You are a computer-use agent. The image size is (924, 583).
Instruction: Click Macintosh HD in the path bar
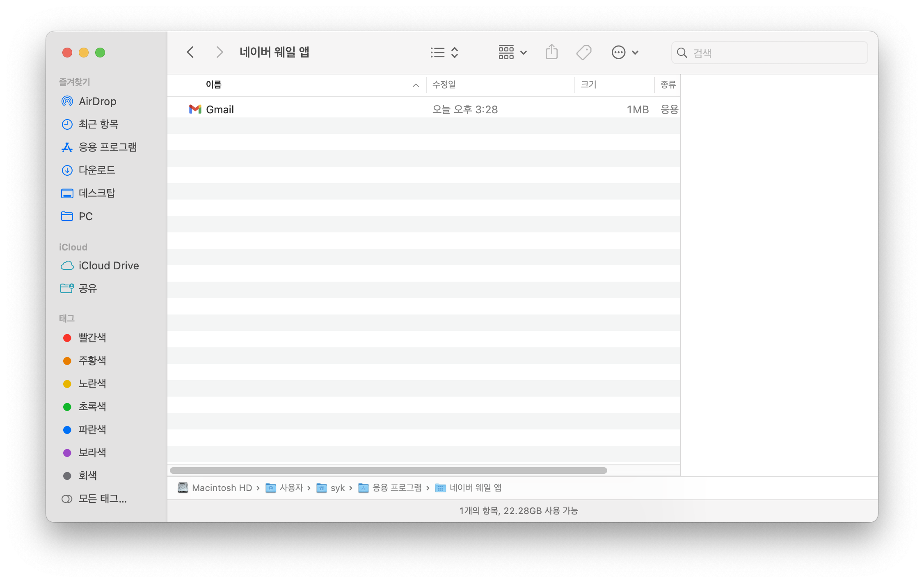pos(222,488)
